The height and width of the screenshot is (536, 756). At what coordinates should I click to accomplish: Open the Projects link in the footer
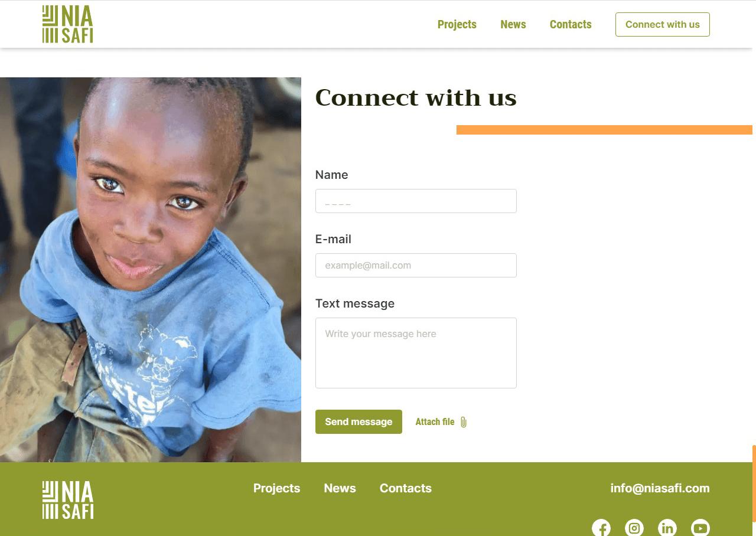pyautogui.click(x=276, y=488)
